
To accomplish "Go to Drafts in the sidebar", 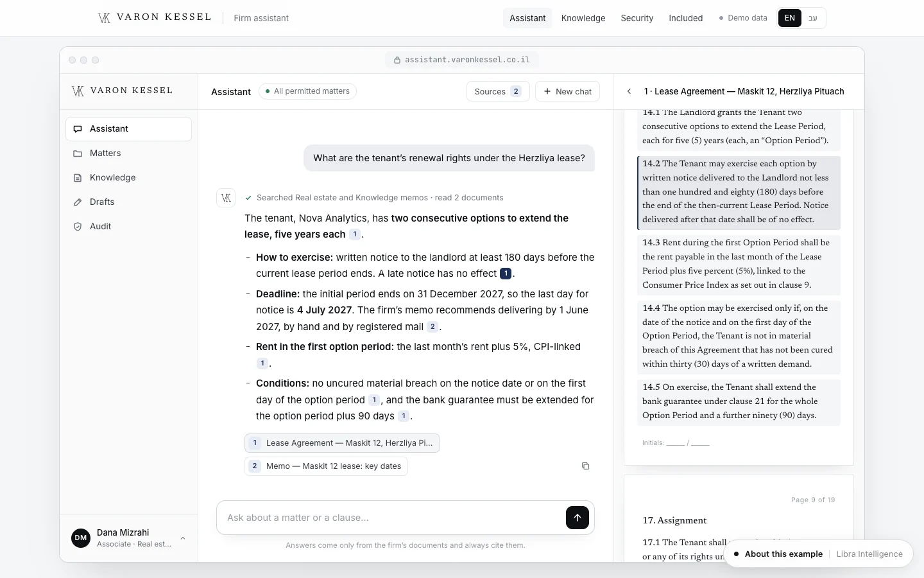I will tap(128, 202).
